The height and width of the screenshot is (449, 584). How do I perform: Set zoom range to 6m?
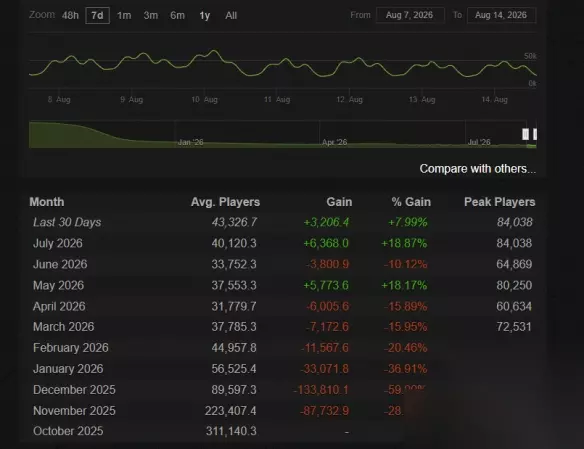click(x=177, y=16)
